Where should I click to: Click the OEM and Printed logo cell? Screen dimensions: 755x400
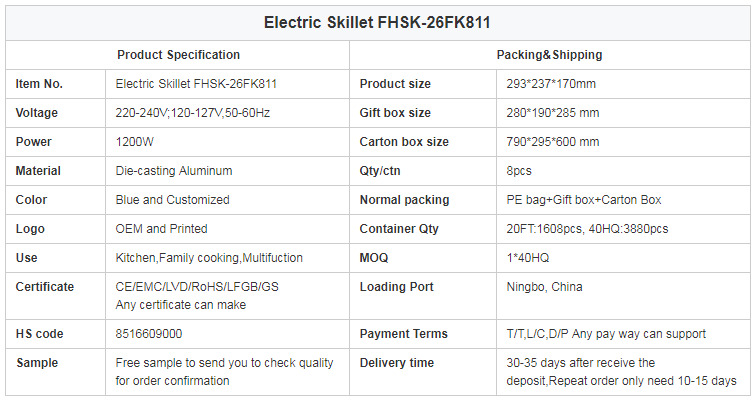click(x=227, y=229)
